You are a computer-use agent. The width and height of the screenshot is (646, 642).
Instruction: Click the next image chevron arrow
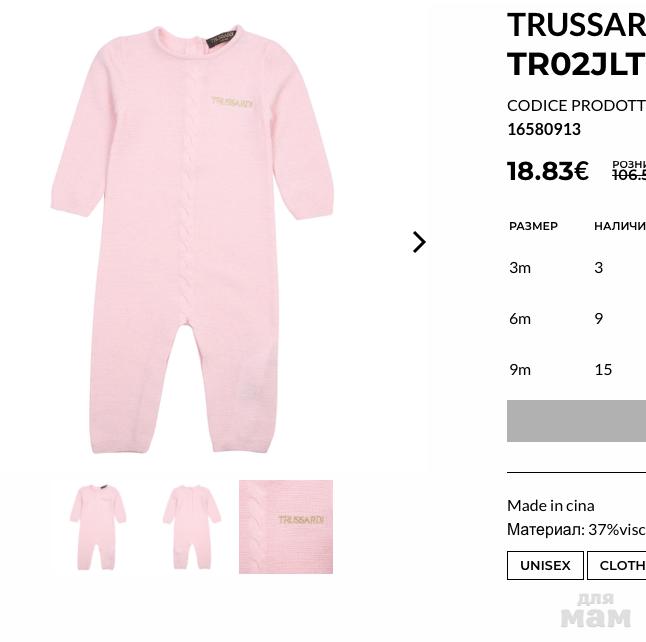[419, 242]
